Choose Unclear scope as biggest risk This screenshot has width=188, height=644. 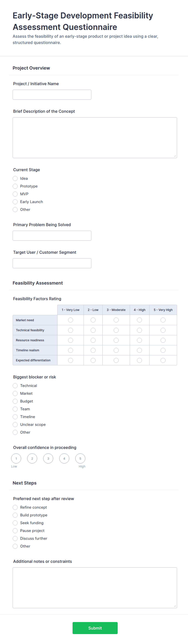click(15, 424)
